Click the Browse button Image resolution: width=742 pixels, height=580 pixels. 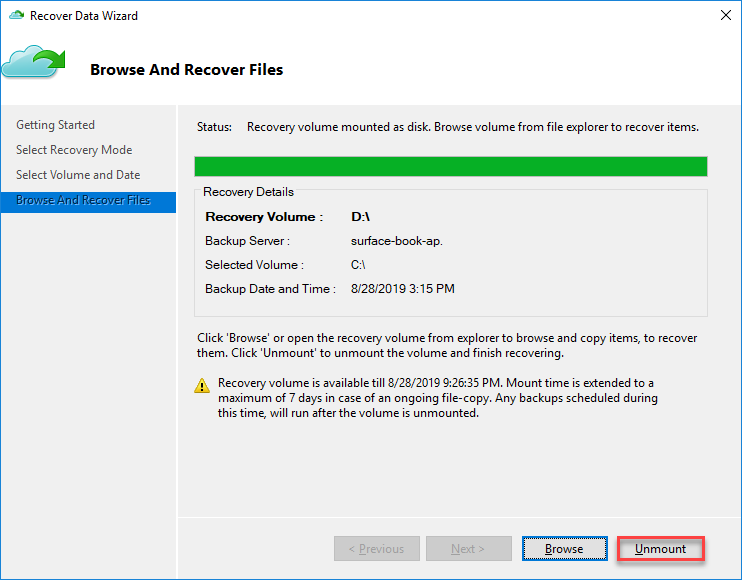564,549
